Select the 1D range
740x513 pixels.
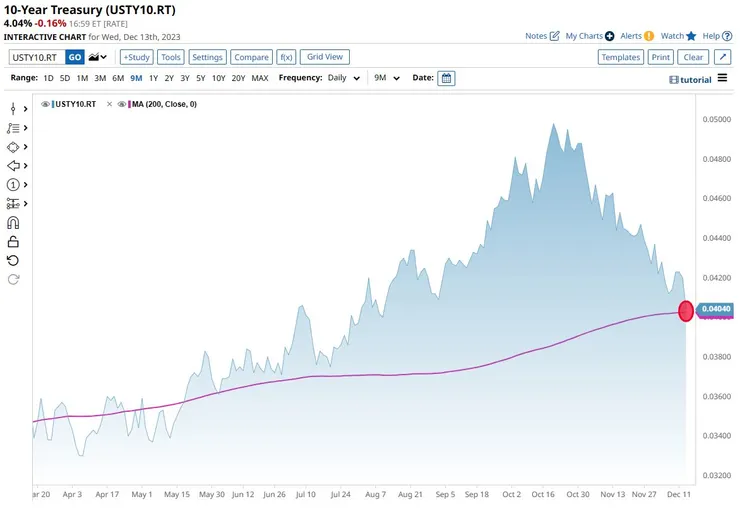pos(48,78)
